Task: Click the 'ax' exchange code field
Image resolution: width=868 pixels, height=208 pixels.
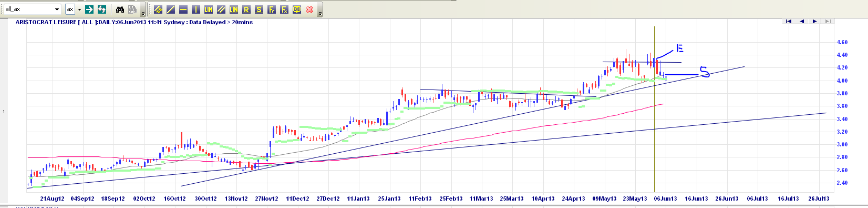Action: [70, 9]
